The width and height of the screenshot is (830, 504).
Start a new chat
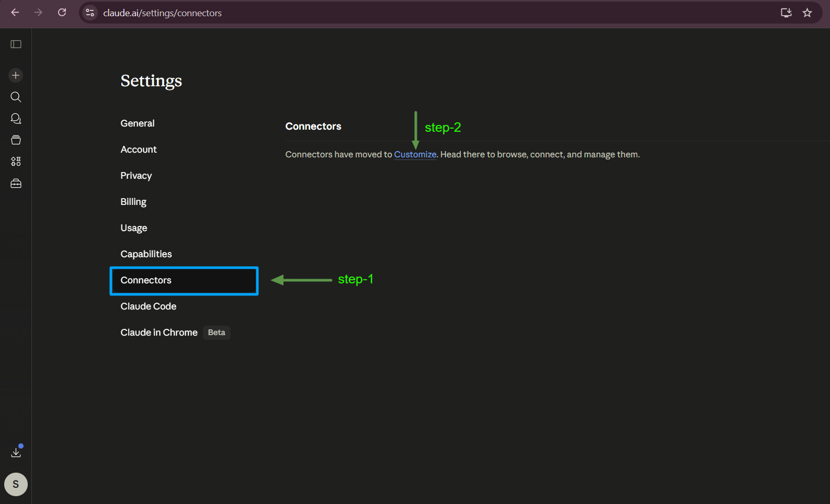coord(16,75)
